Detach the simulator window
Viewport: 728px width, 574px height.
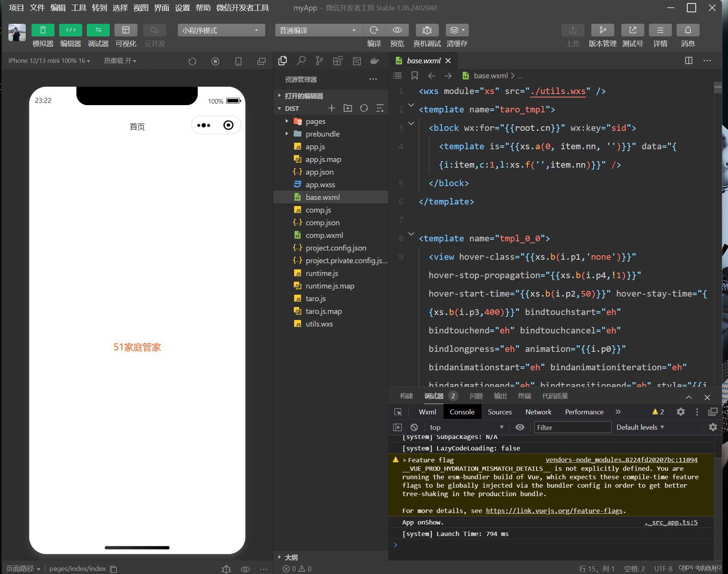click(261, 61)
